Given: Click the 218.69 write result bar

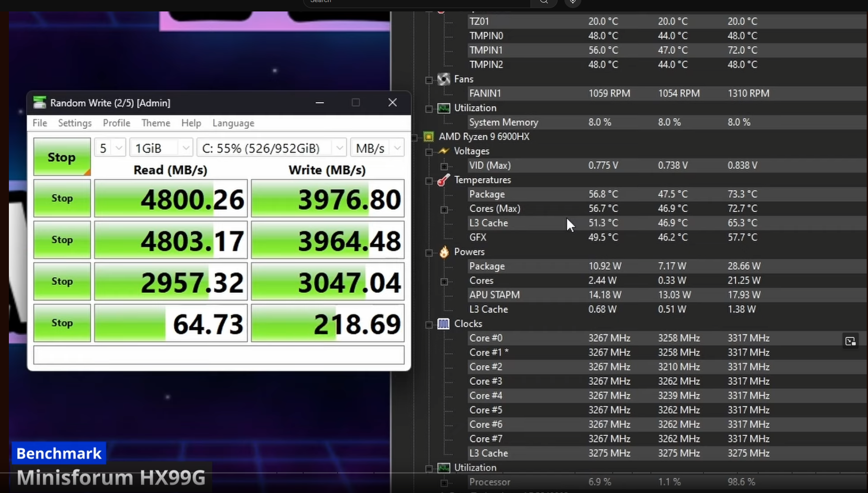Looking at the screenshot, I should (x=327, y=323).
